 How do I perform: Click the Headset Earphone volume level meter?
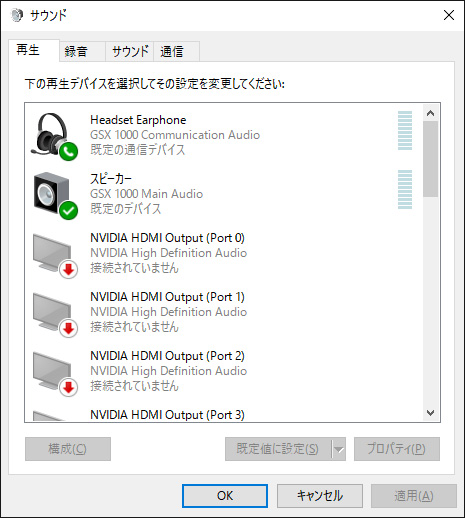point(405,131)
